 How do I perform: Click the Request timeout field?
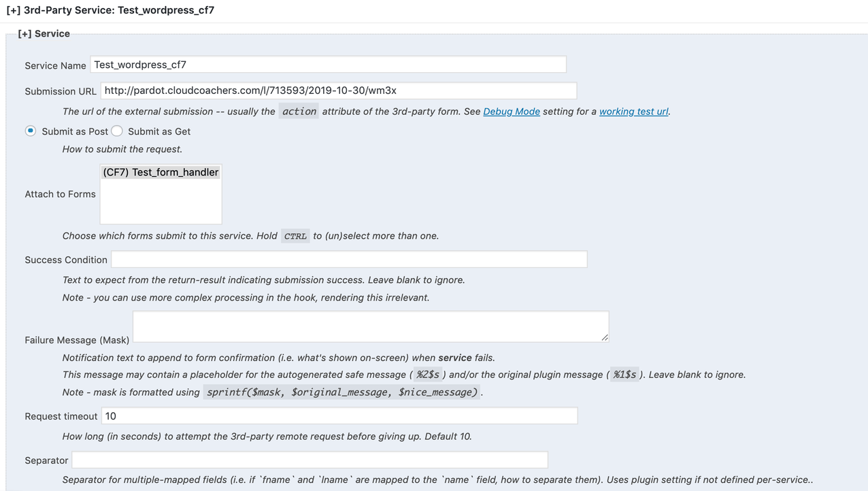pyautogui.click(x=339, y=416)
